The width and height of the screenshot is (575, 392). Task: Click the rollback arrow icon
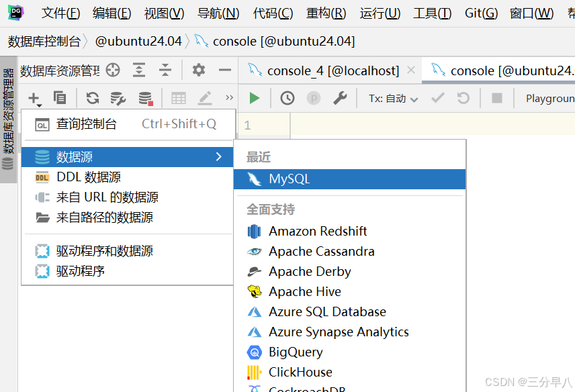pos(463,98)
